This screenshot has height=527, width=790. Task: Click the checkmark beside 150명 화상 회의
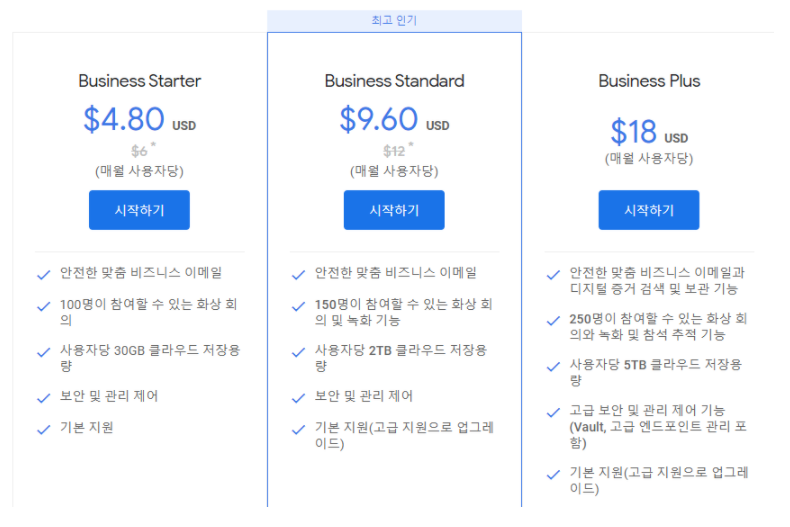pyautogui.click(x=298, y=306)
